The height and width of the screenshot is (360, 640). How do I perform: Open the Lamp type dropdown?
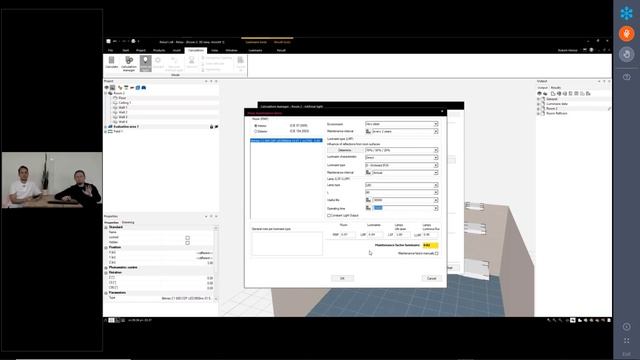[x=436, y=185]
